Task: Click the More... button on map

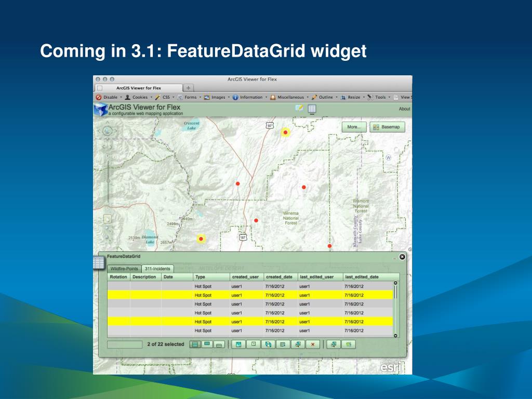Action: (x=354, y=127)
